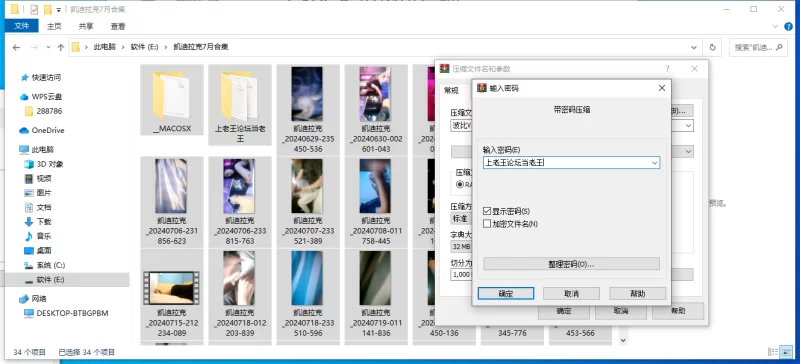Enable the 加密文件名 checkbox
800x364 pixels.
point(487,224)
